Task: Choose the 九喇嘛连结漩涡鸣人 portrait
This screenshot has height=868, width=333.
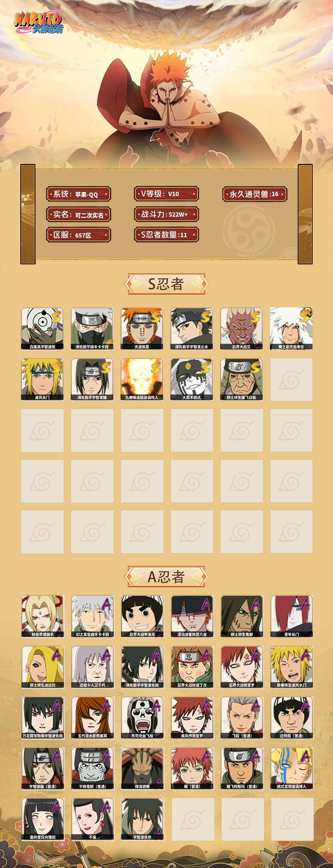Action: click(x=142, y=379)
